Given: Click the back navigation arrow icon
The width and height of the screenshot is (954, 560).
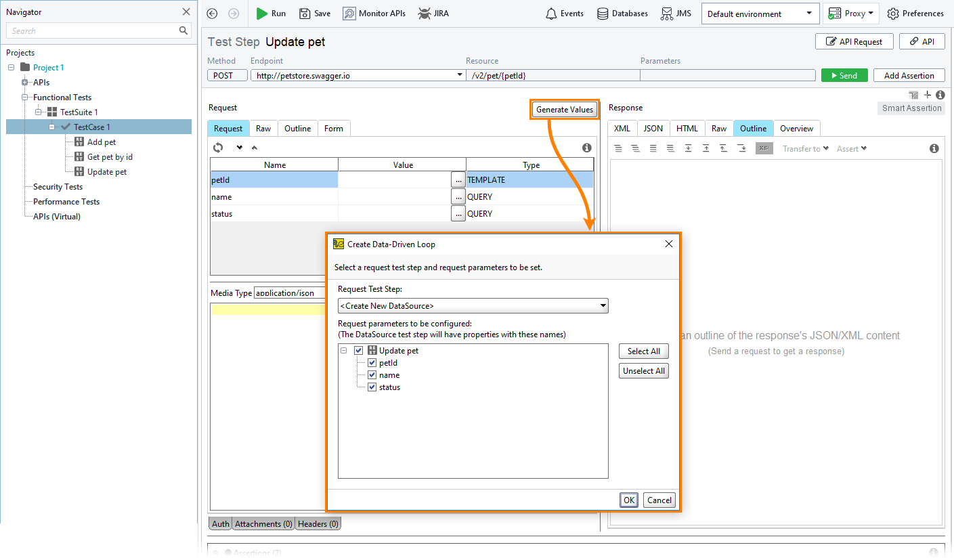Looking at the screenshot, I should [x=212, y=14].
